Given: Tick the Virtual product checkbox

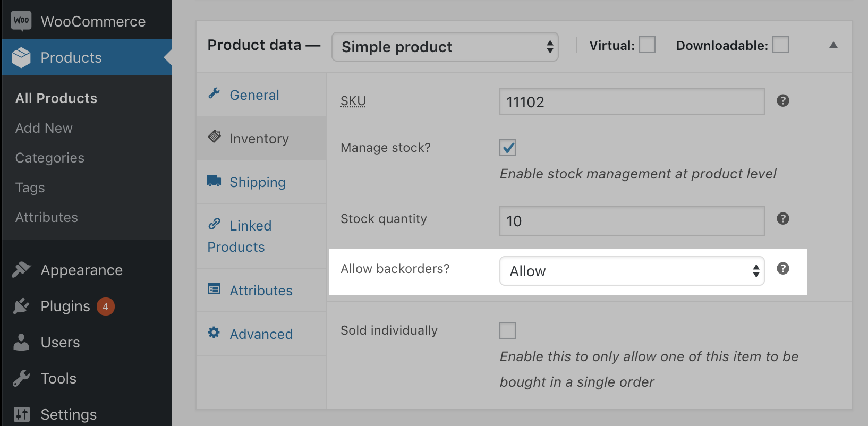Looking at the screenshot, I should [x=646, y=45].
